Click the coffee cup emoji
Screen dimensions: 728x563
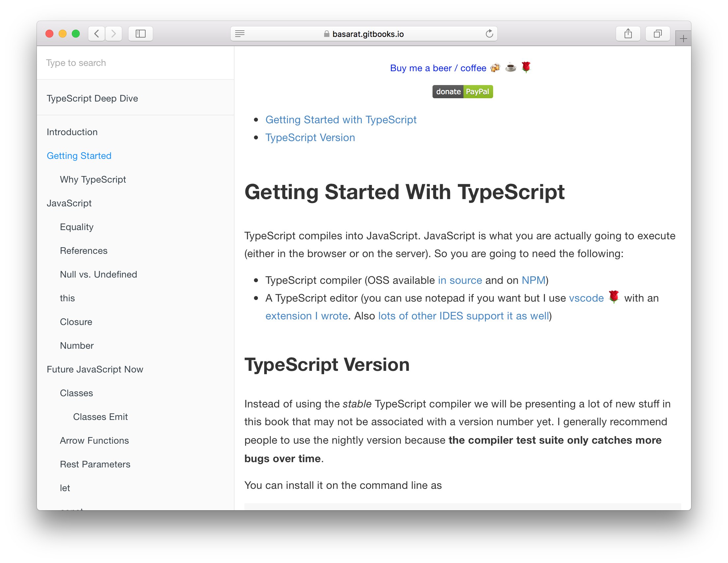(x=510, y=68)
